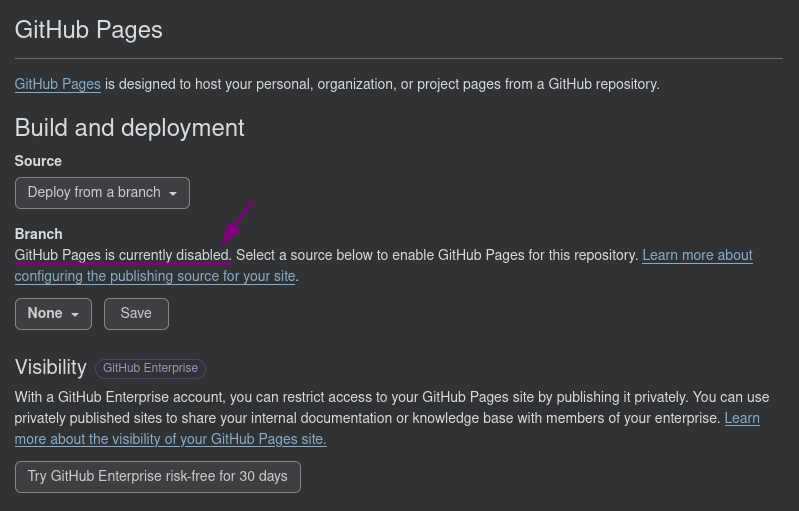This screenshot has width=799, height=511.
Task: Click the Branch label
Action: [39, 234]
